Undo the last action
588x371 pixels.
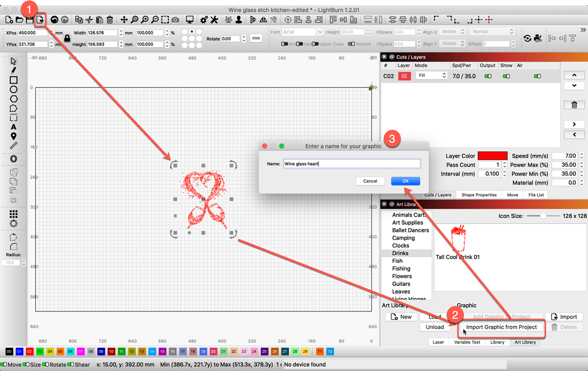[55, 20]
